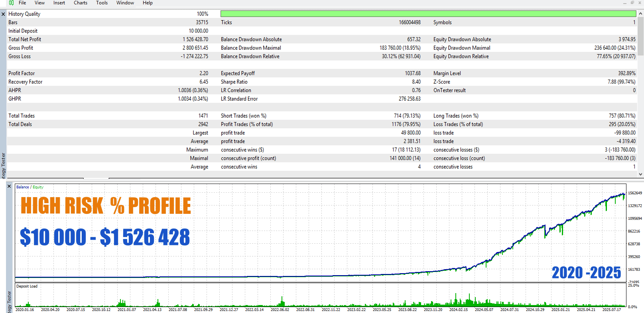Open the View menu
The height and width of the screenshot is (313, 644).
39,3
